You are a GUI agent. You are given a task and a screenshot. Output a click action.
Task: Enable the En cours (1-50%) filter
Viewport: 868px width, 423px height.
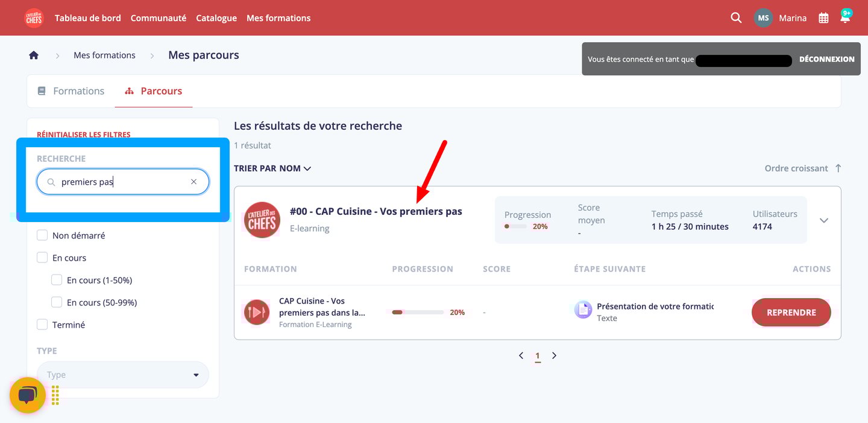pyautogui.click(x=57, y=279)
